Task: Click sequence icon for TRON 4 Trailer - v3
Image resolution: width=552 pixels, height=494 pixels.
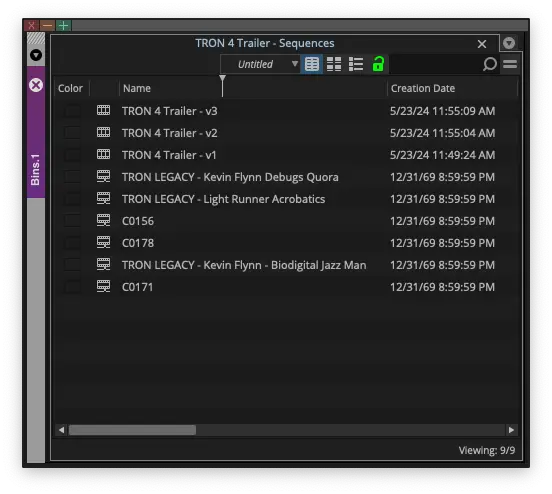Action: point(103,111)
